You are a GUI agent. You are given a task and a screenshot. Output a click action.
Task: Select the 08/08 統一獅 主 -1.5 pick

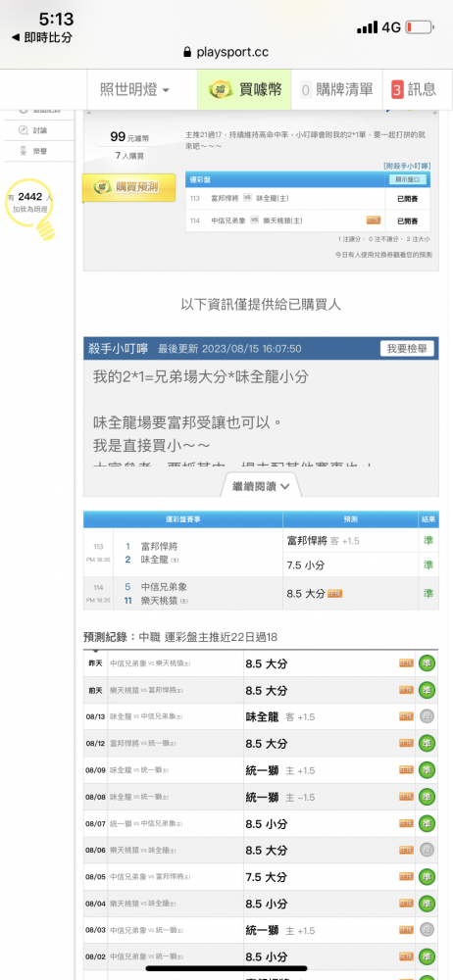pyautogui.click(x=280, y=797)
